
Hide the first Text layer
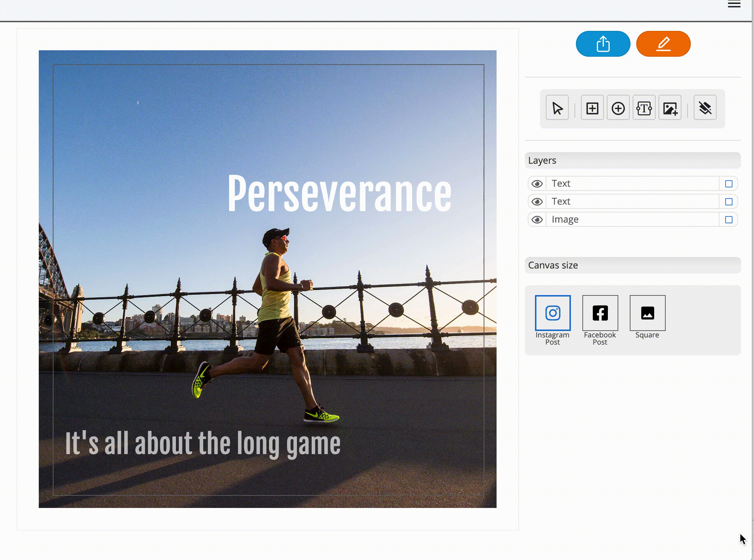537,184
